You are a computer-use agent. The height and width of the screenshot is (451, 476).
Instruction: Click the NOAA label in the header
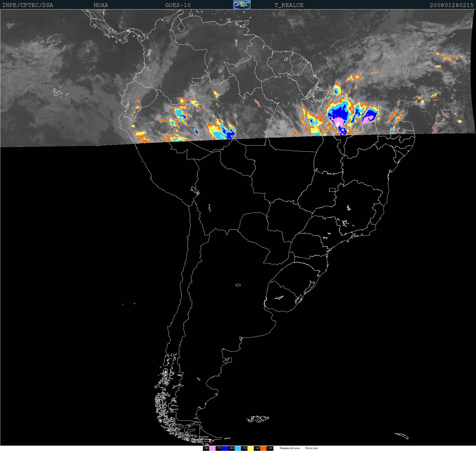point(101,5)
